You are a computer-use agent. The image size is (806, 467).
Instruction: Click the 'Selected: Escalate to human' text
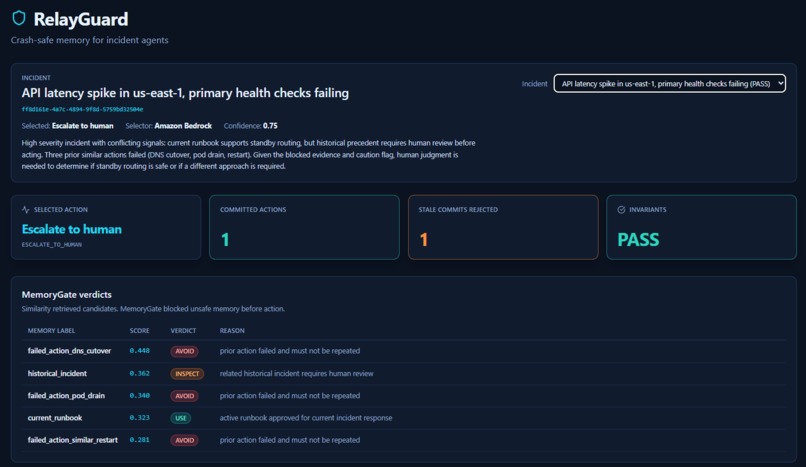(67, 126)
